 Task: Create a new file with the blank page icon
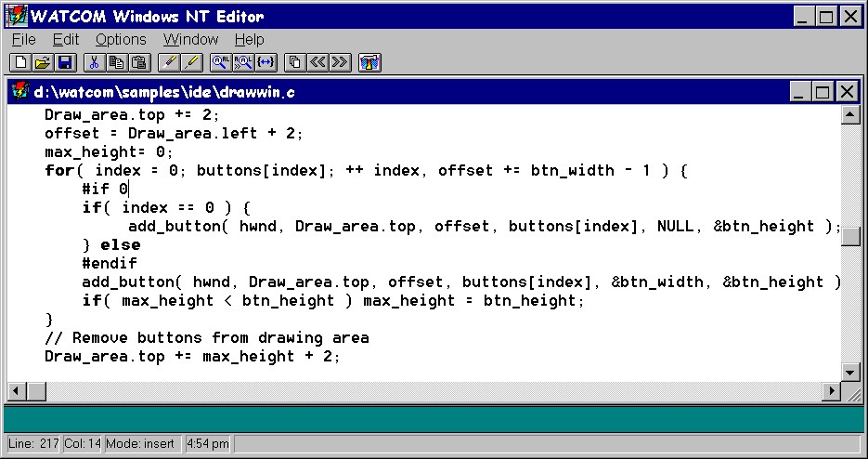click(x=20, y=62)
